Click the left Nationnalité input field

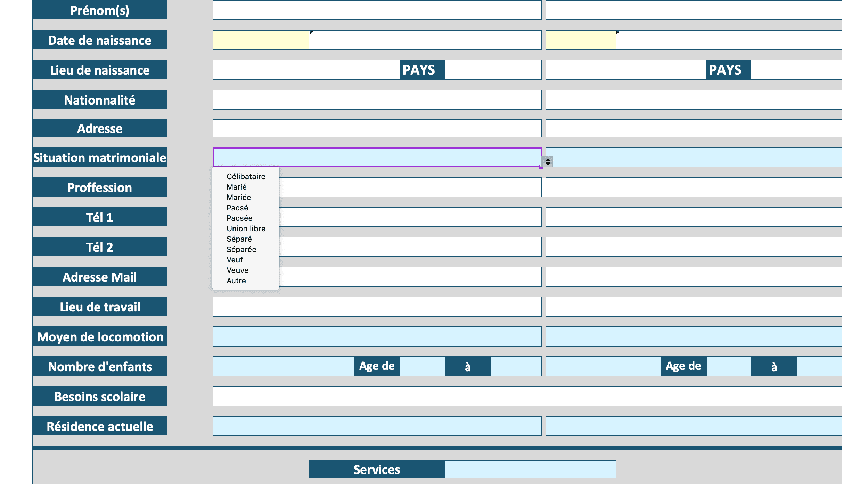(377, 100)
